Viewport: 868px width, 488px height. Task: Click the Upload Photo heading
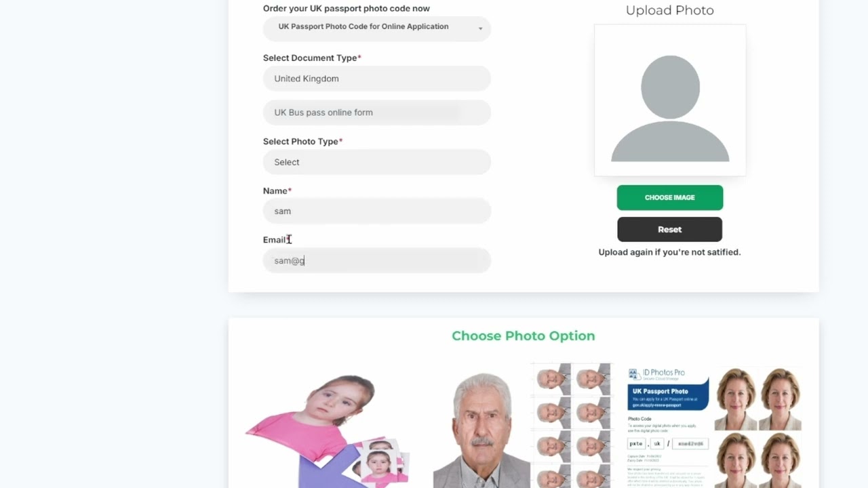coord(670,10)
